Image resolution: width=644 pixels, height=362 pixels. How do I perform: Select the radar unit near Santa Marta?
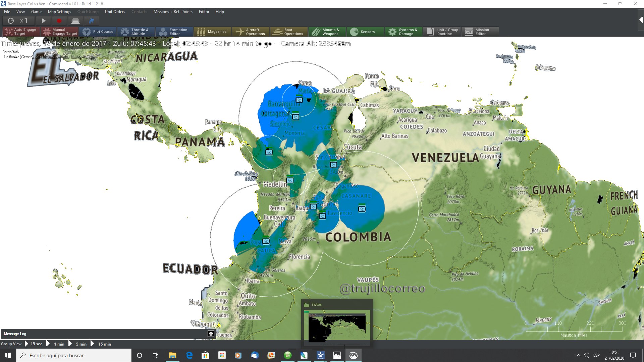pos(299,100)
